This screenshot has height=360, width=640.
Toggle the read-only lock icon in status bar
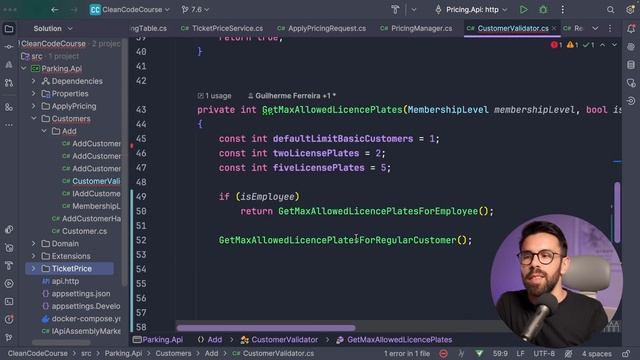click(626, 353)
